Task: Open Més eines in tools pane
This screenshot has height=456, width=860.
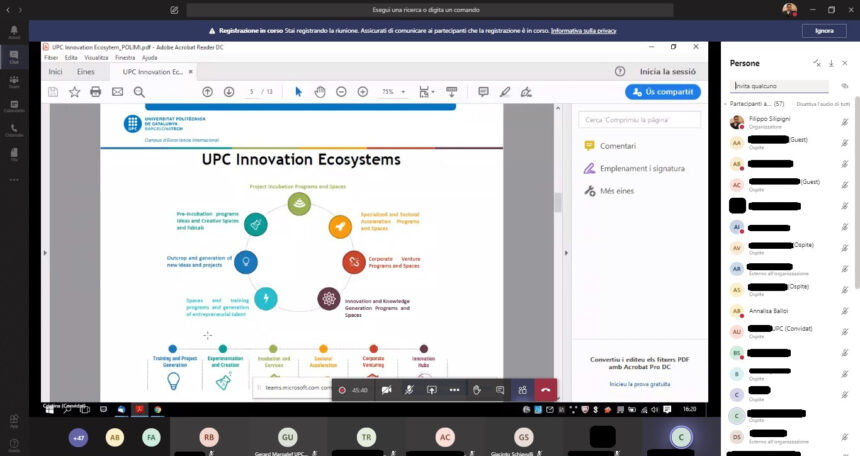Action: click(609, 191)
